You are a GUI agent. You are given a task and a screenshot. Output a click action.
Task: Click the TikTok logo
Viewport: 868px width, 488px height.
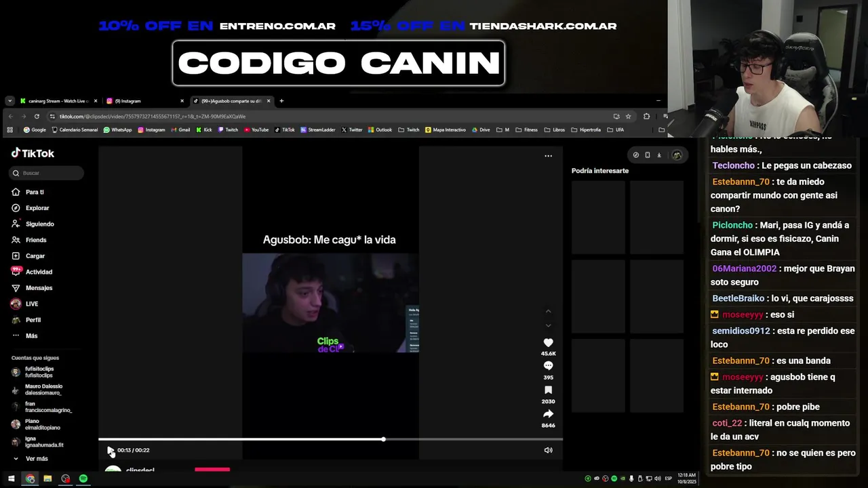[x=33, y=153]
